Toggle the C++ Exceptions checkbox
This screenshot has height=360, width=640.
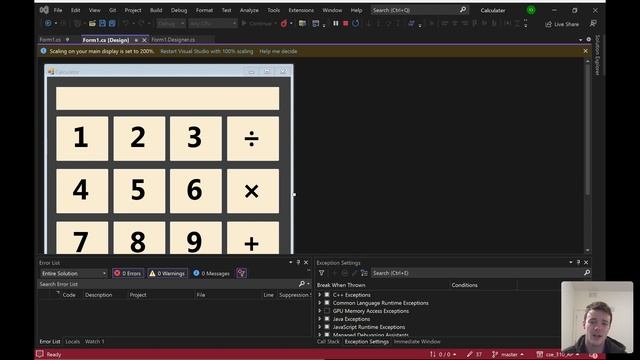pos(327,295)
